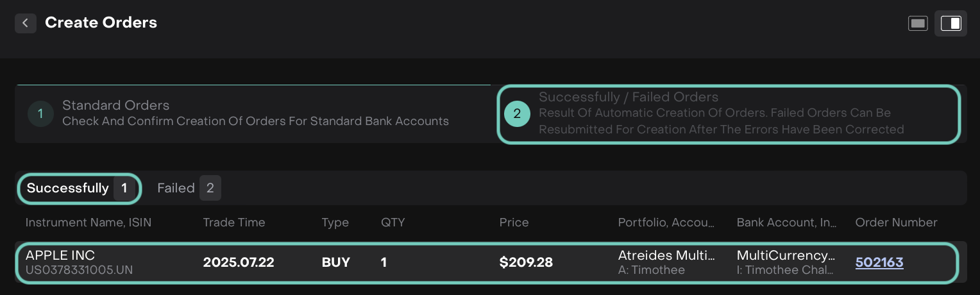This screenshot has height=295, width=980.
Task: Click the Type column header
Action: click(x=335, y=223)
